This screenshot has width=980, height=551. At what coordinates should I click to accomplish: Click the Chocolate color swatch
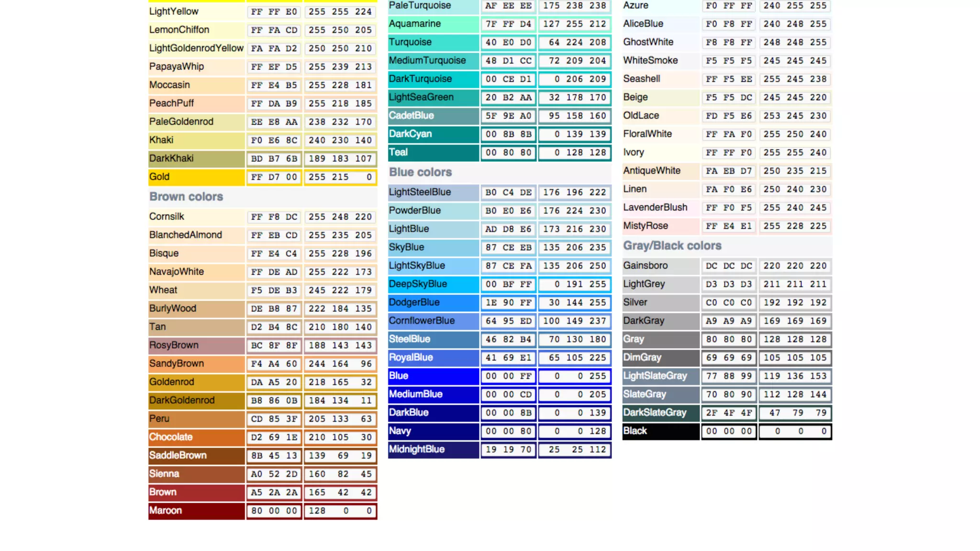pyautogui.click(x=196, y=437)
